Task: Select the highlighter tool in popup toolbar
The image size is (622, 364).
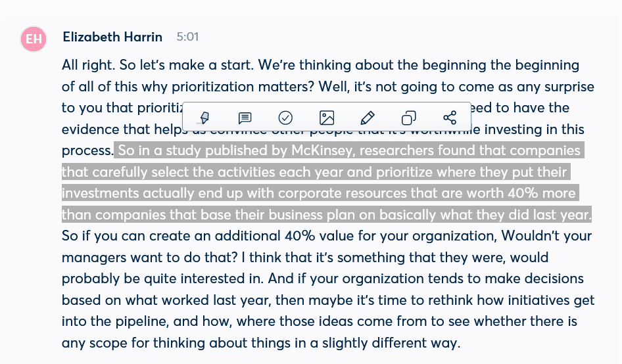Action: pyautogui.click(x=204, y=118)
